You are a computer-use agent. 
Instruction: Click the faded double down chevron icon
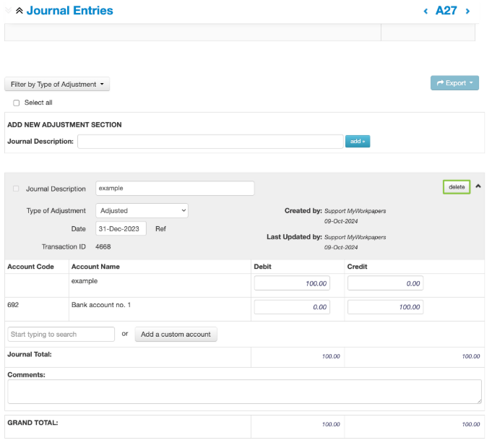[8, 11]
